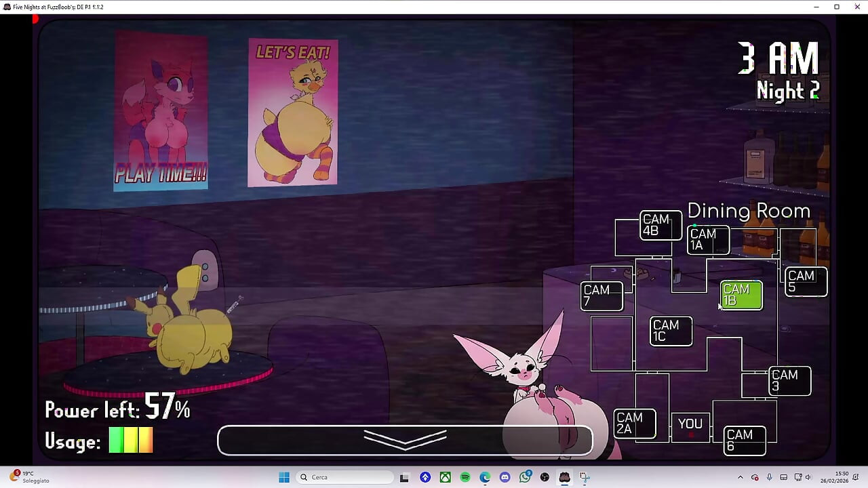Click the running game icon in the taskbar
This screenshot has height=488, width=868.
coord(564,477)
